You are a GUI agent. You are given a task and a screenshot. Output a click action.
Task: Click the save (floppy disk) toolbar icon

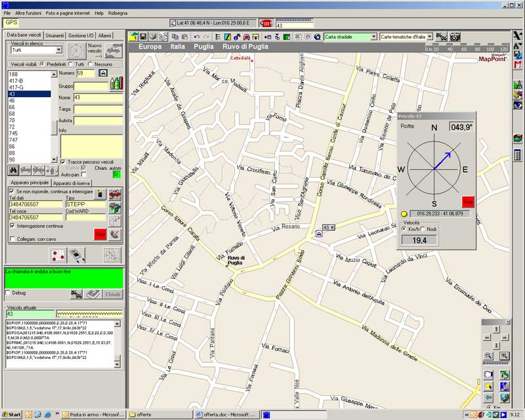143,37
